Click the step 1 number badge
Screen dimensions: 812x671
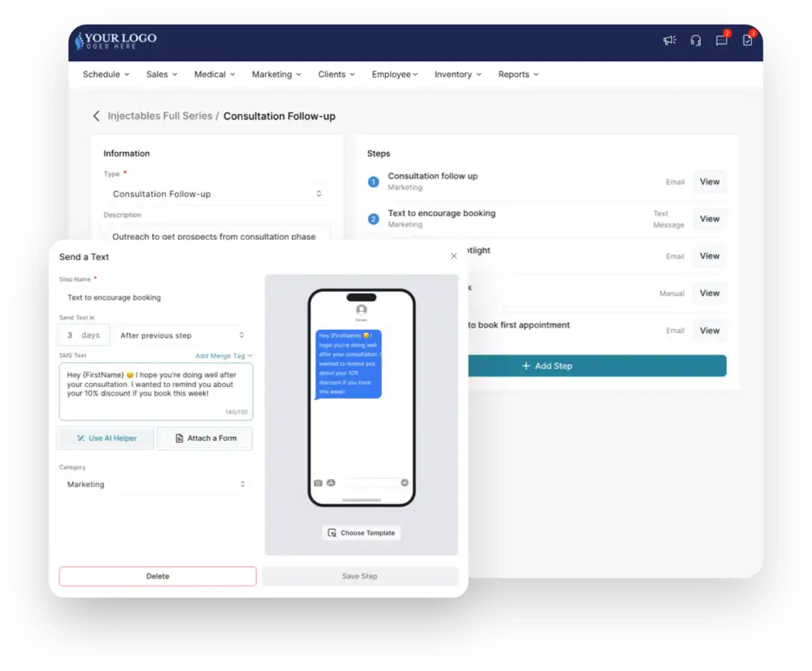[373, 182]
